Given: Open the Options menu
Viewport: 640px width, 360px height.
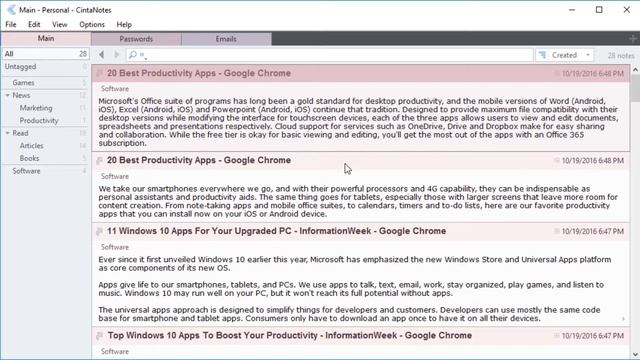Looking at the screenshot, I should point(92,24).
